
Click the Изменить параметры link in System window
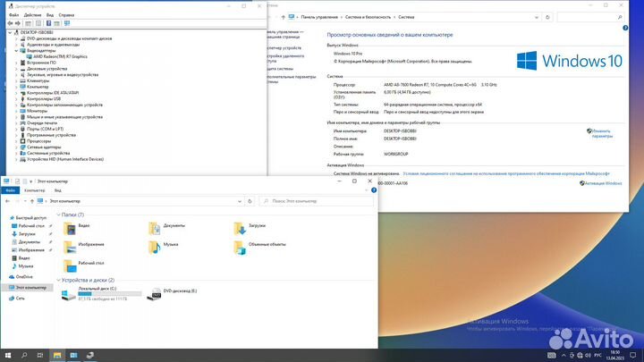coord(602,133)
